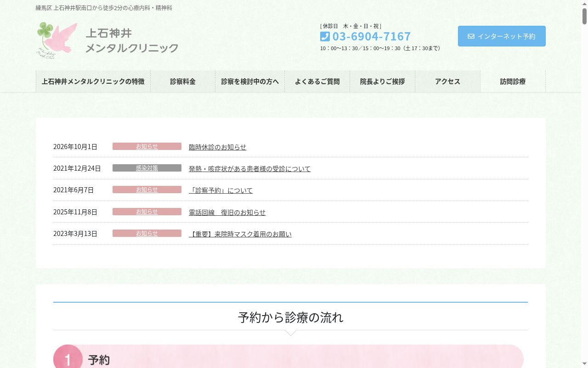Go to the 診察料金 page

(183, 81)
